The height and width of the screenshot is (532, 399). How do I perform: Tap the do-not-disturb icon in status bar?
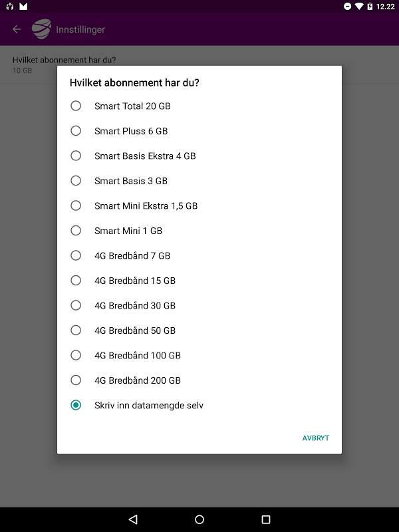point(347,6)
